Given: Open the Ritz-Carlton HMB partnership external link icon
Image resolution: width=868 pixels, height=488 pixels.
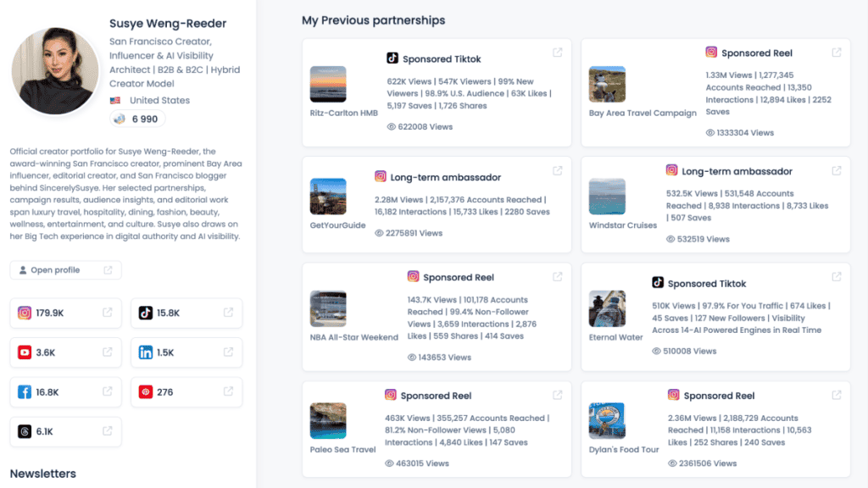Looking at the screenshot, I should point(558,52).
